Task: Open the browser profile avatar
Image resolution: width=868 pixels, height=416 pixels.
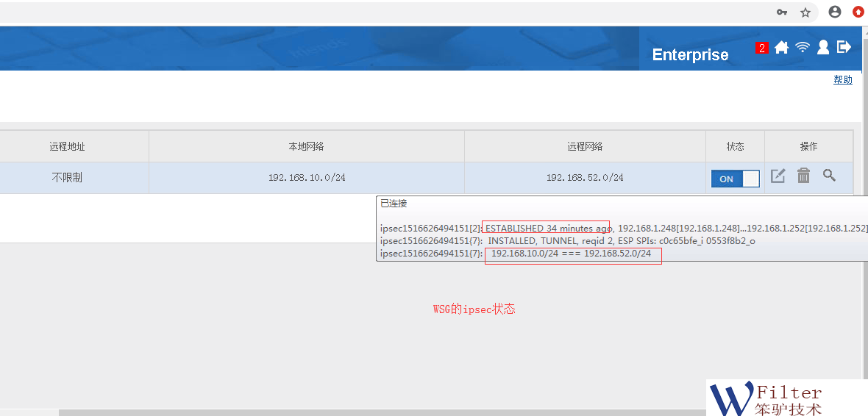Action: pyautogui.click(x=835, y=12)
